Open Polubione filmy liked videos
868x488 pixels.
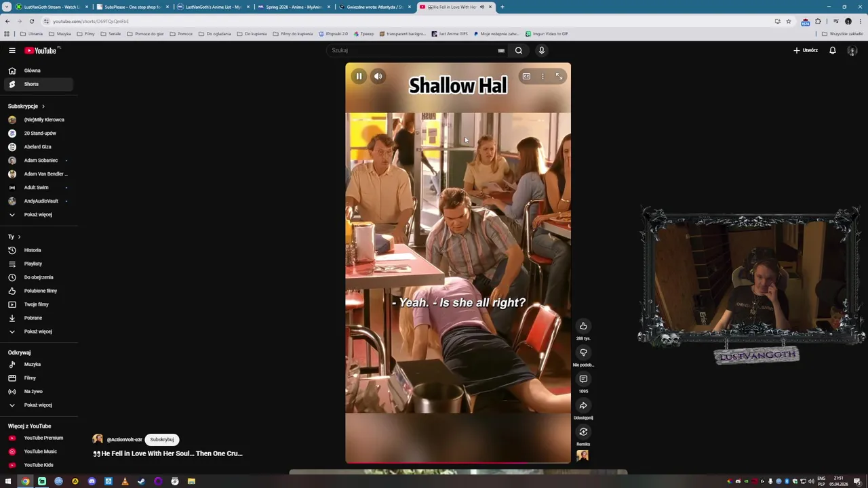(39, 291)
